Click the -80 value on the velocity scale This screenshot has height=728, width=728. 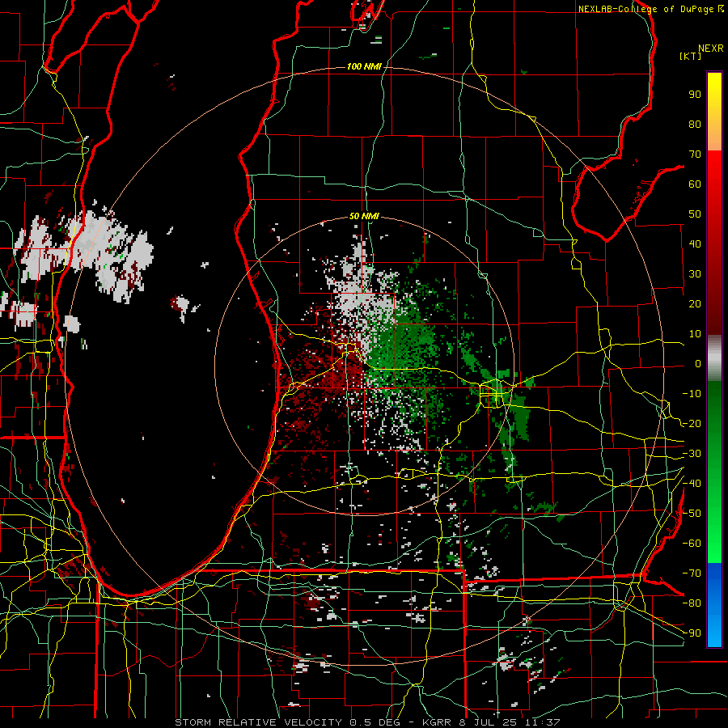click(x=692, y=603)
